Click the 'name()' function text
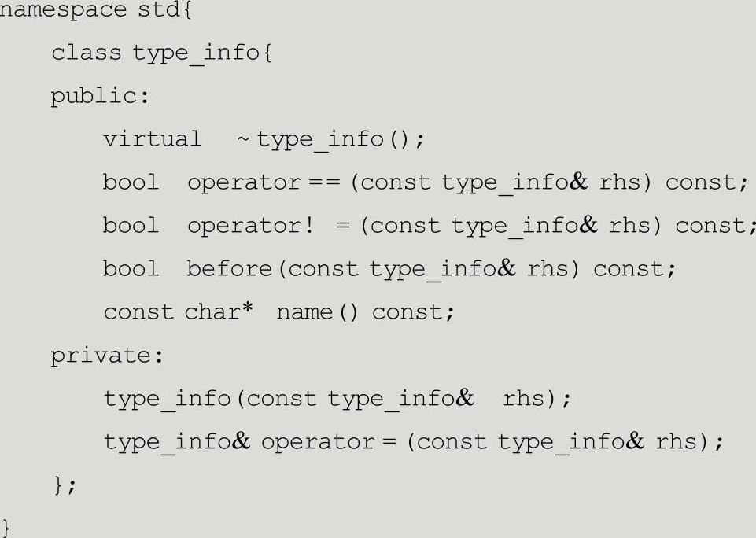Image resolution: width=756 pixels, height=538 pixels. click(x=317, y=312)
